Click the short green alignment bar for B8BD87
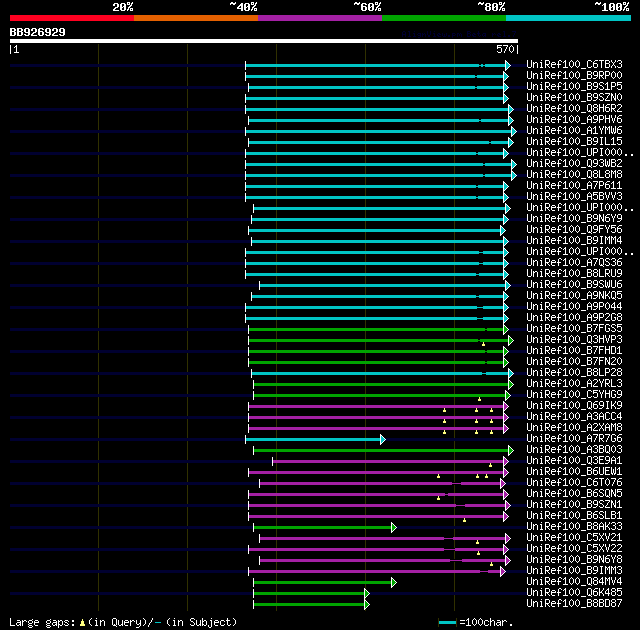This screenshot has height=630, width=640. [311, 605]
